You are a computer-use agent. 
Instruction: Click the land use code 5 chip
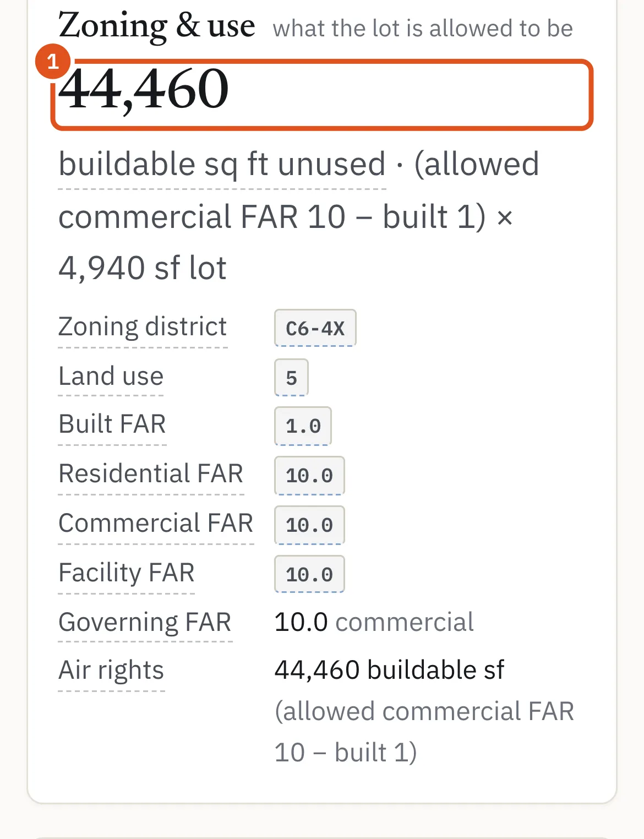tap(291, 378)
